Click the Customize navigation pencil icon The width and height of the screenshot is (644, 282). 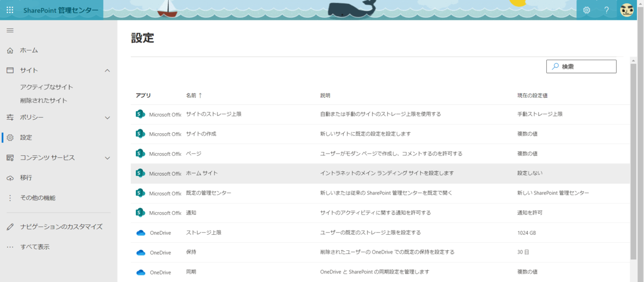tap(10, 227)
